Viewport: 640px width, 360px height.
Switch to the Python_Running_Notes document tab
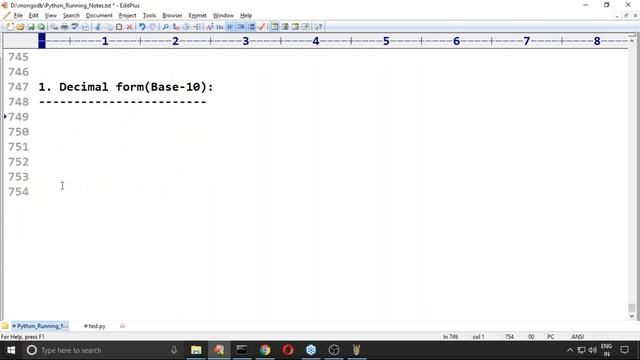[40, 326]
